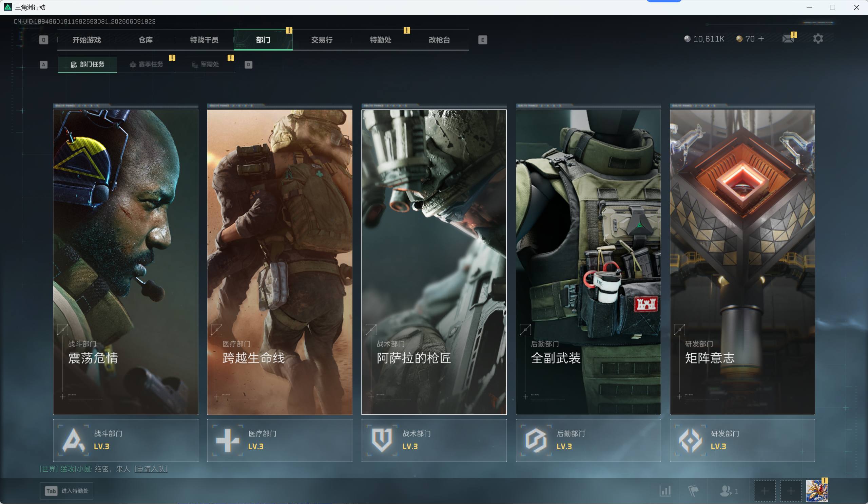The image size is (868, 504).
Task: Click the CN UID text at top
Action: click(84, 21)
